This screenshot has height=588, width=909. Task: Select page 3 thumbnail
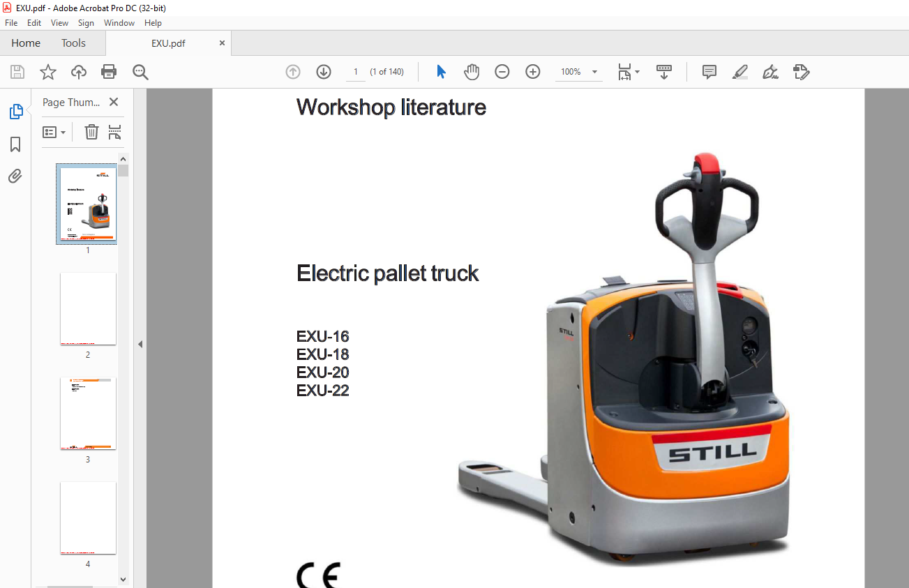(88, 414)
